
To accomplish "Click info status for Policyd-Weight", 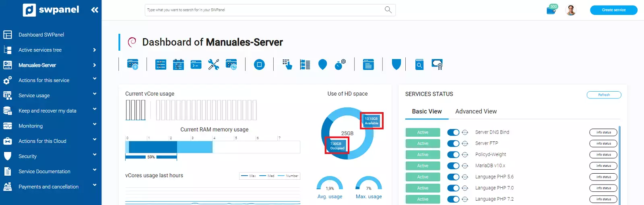I will click(603, 155).
